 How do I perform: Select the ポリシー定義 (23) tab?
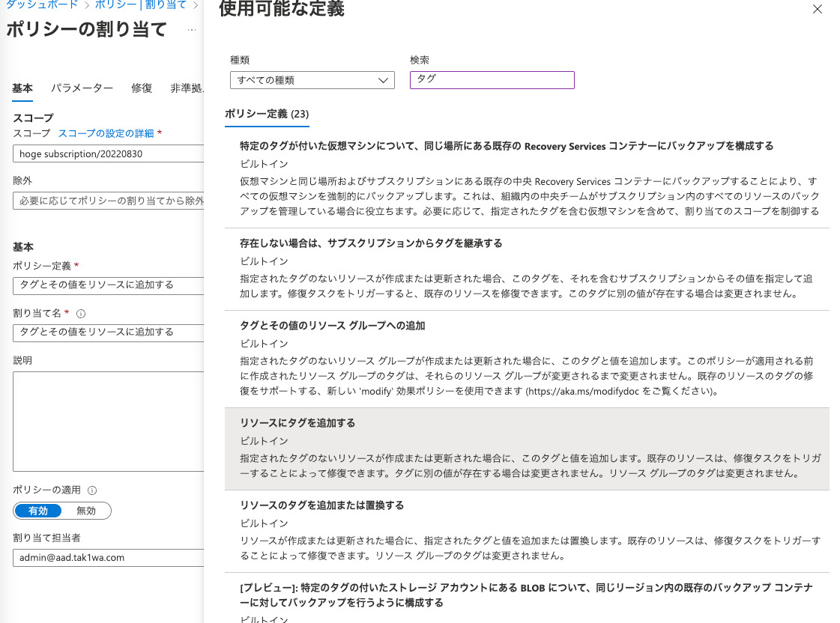tap(267, 115)
